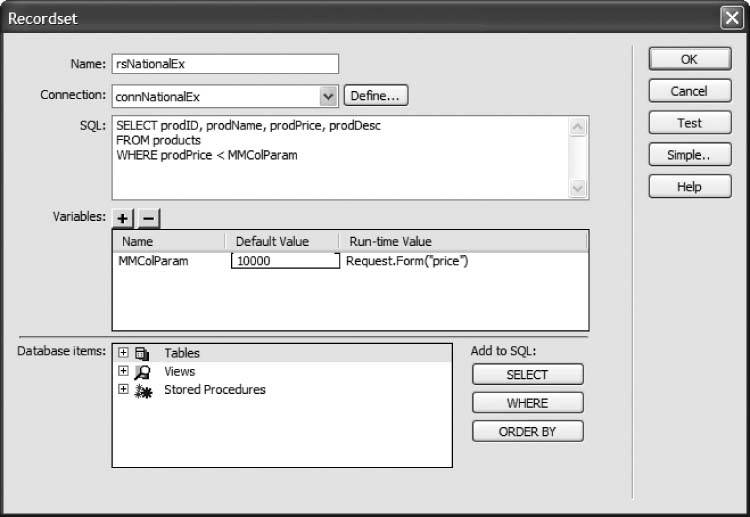This screenshot has height=517, width=750.
Task: Add SELECT clause to SQL
Action: pyautogui.click(x=527, y=375)
